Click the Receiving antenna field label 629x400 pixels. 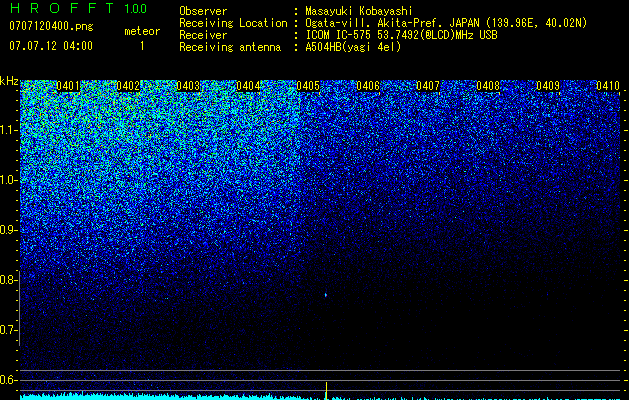[x=230, y=47]
